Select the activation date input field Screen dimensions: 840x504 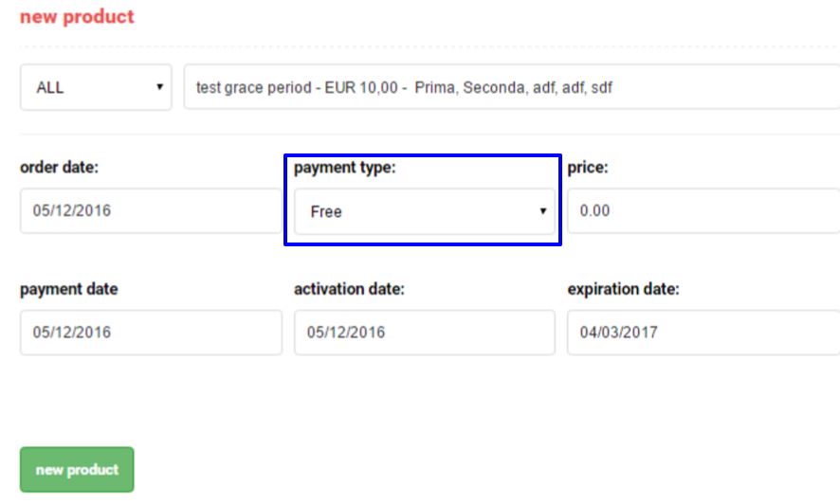pos(424,333)
